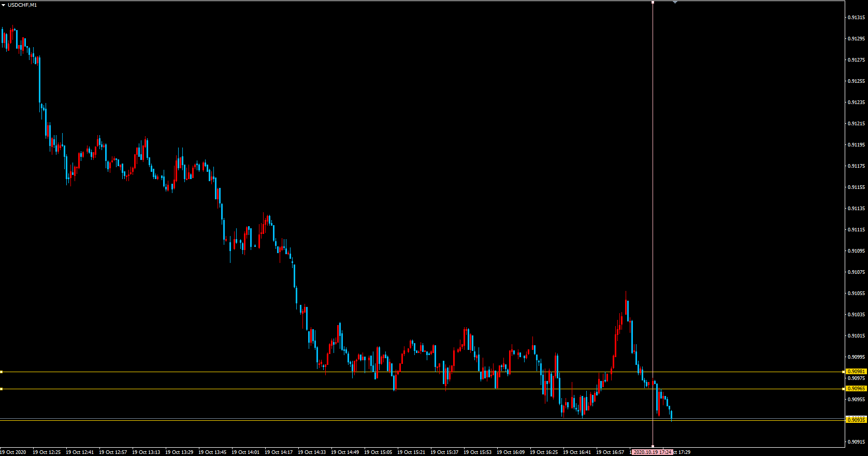Click the pink 2020.10.19 17:24 date label

(x=653, y=452)
